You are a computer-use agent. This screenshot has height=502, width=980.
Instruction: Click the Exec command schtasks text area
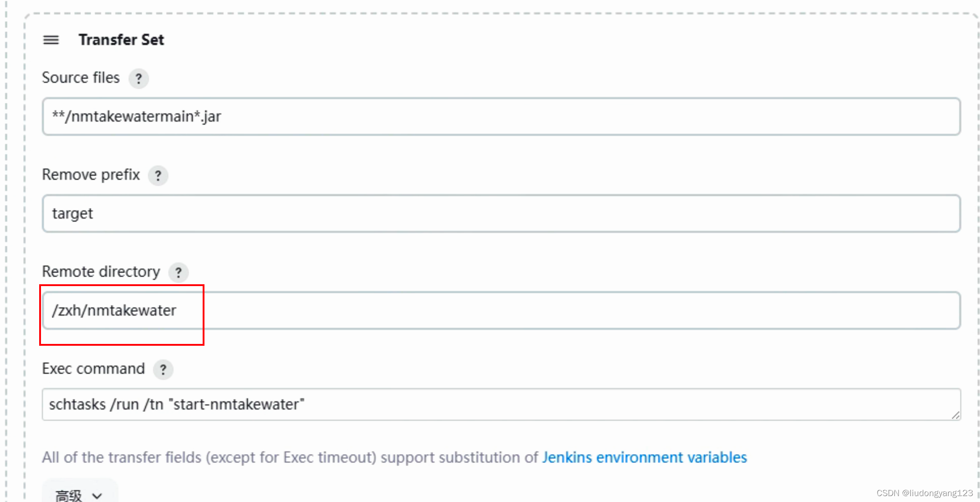coord(501,405)
